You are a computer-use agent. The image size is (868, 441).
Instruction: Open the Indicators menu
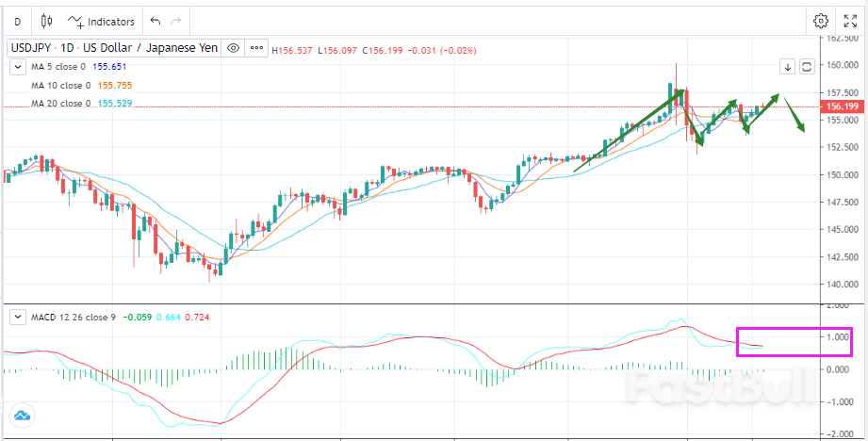pyautogui.click(x=101, y=22)
